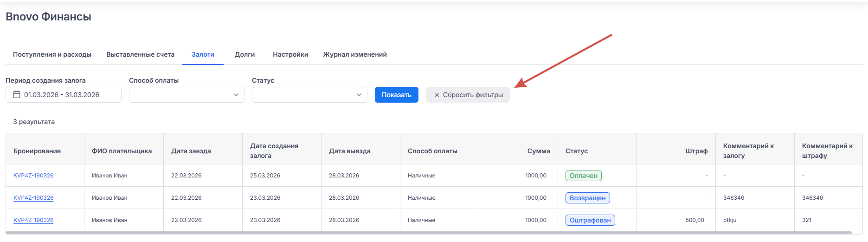Image resolution: width=868 pixels, height=242 pixels.
Task: Open booking link in the 'Оплачен' row
Action: coord(33,176)
